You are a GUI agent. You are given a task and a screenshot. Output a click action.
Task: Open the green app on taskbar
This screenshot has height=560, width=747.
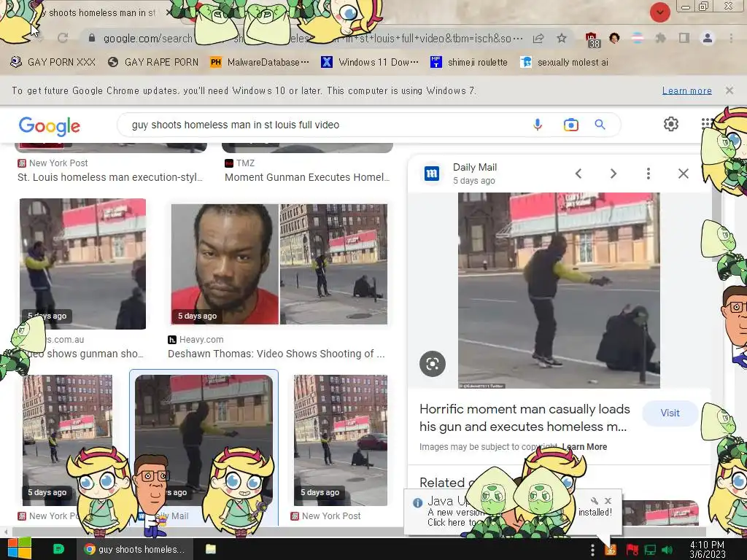point(58,549)
